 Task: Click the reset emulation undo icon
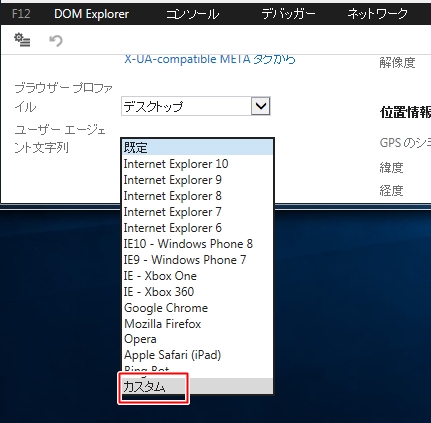[x=56, y=41]
